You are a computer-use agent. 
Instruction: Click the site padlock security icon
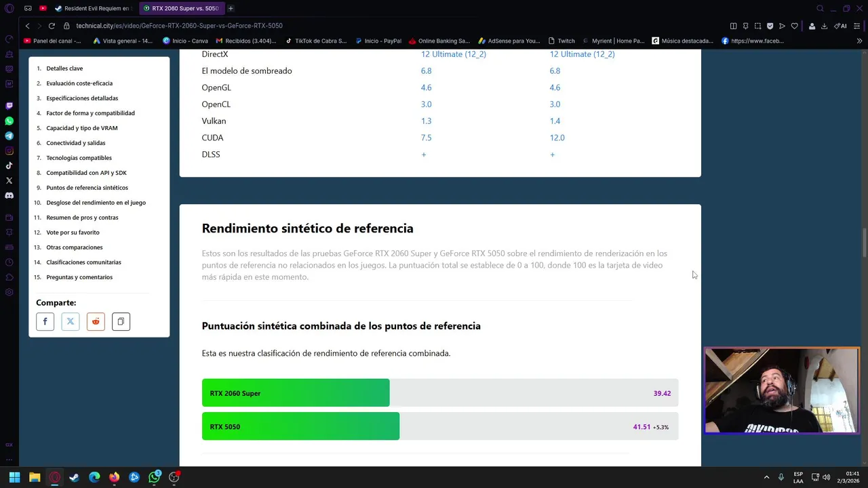[66, 26]
